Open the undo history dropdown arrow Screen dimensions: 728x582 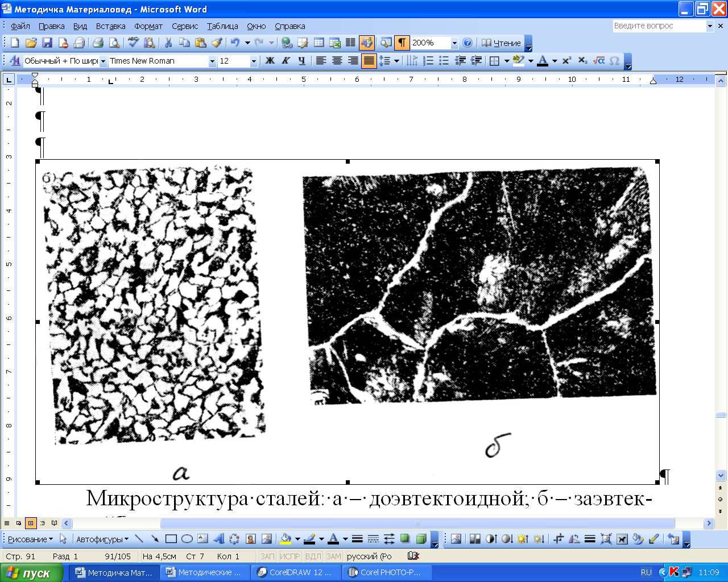247,43
